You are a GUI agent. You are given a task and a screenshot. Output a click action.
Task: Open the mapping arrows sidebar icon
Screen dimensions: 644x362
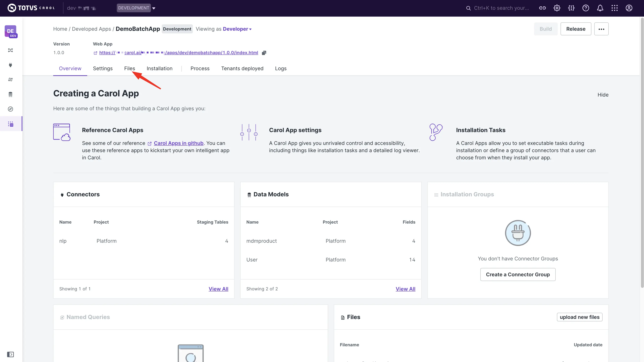pyautogui.click(x=10, y=80)
